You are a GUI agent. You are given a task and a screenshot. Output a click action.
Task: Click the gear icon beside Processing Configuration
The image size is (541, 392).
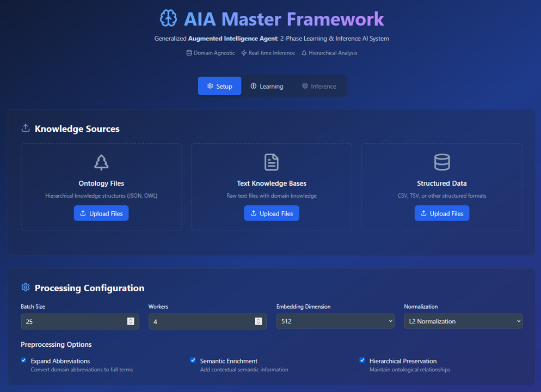[x=25, y=287]
